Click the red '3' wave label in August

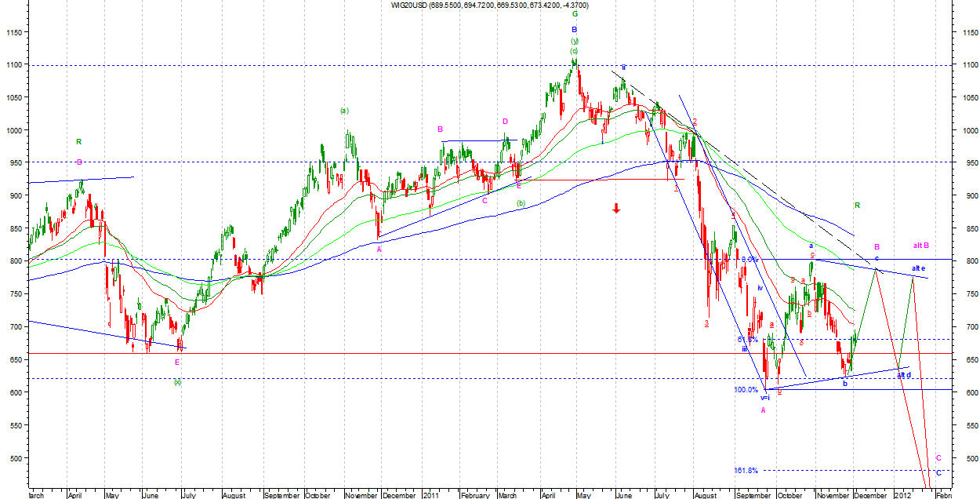pos(706,322)
